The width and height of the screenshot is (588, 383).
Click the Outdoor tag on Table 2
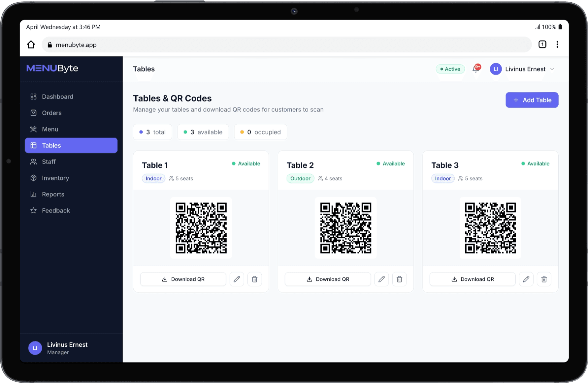[300, 178]
